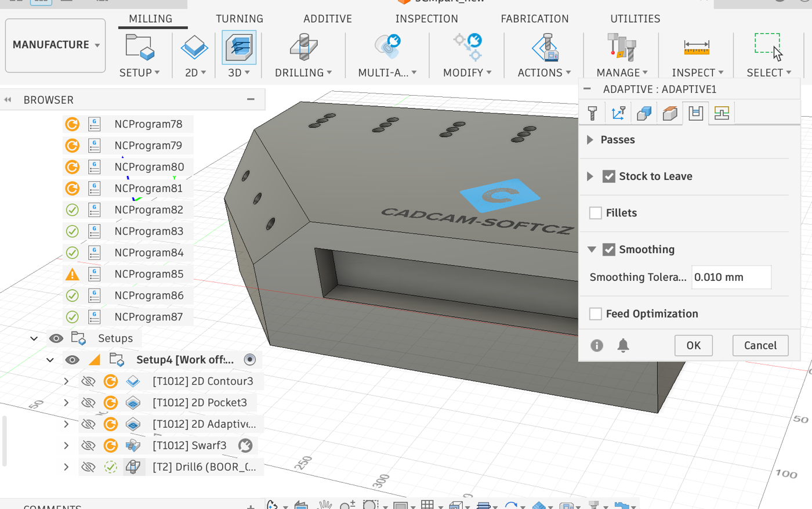Viewport: 812px width, 509px height.
Task: Collapse the Smoothing section
Action: [x=592, y=250]
